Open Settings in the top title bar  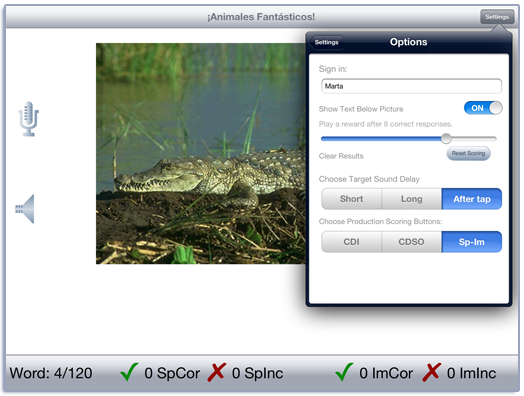coord(497,17)
